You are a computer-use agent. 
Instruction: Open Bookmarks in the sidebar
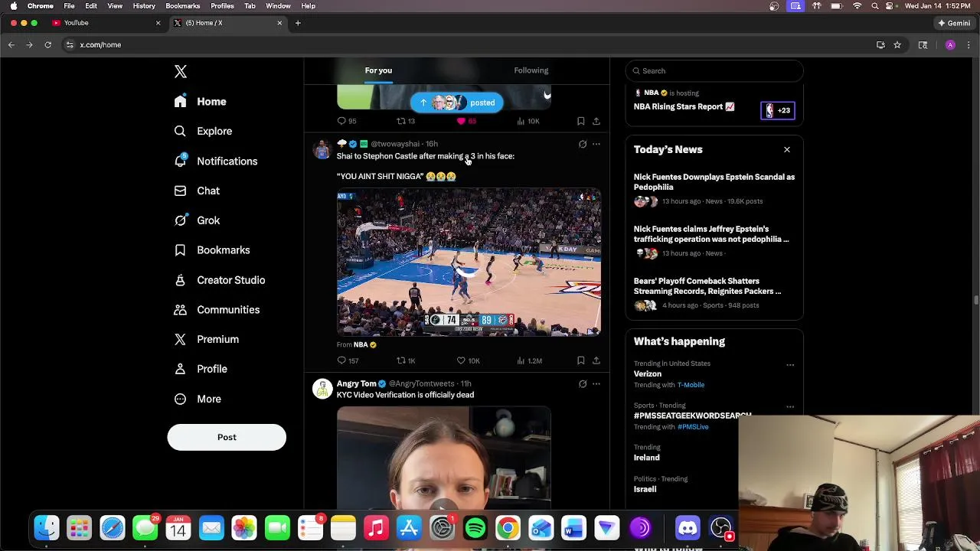click(x=212, y=250)
